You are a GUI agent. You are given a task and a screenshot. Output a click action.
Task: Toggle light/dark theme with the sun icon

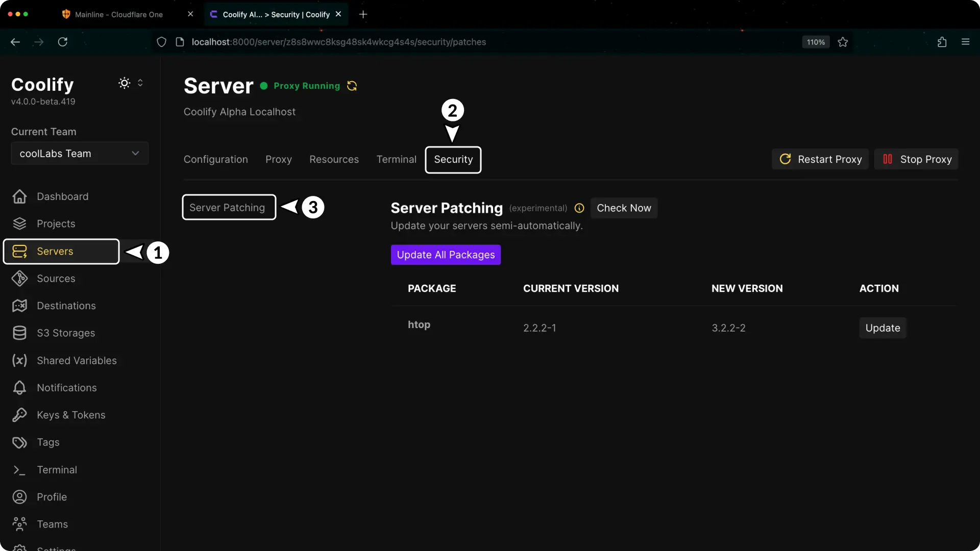point(124,83)
